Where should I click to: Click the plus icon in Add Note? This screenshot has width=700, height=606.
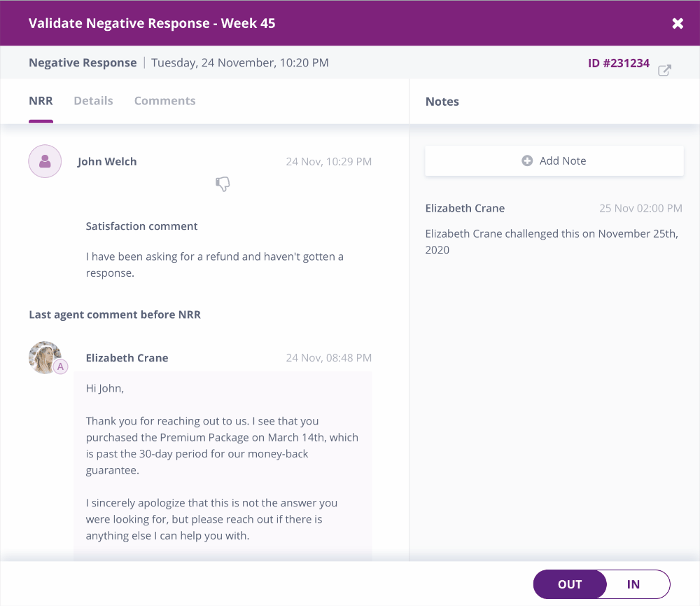click(527, 161)
